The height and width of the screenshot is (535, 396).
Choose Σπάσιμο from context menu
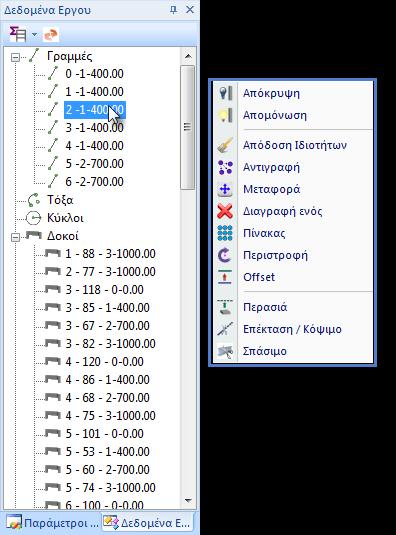tap(293, 351)
